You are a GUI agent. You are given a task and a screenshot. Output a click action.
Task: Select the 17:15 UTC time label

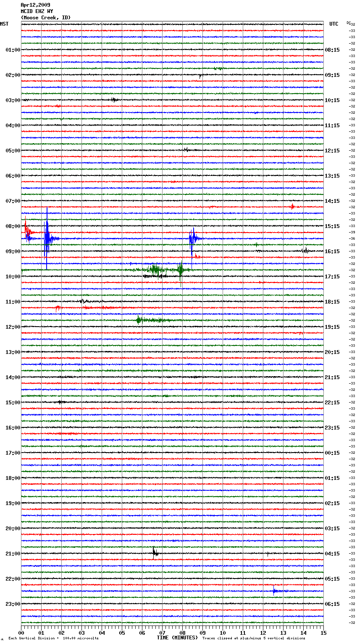click(x=332, y=277)
